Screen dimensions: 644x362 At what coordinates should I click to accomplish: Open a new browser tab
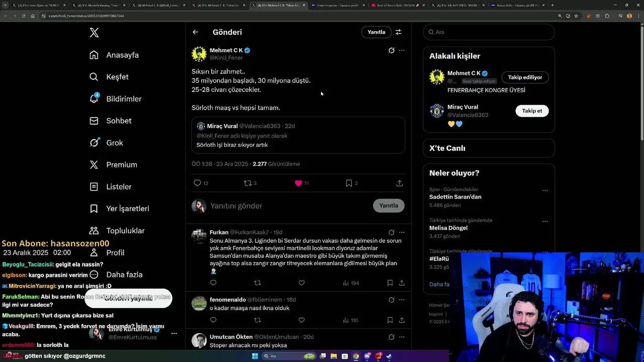[552, 5]
